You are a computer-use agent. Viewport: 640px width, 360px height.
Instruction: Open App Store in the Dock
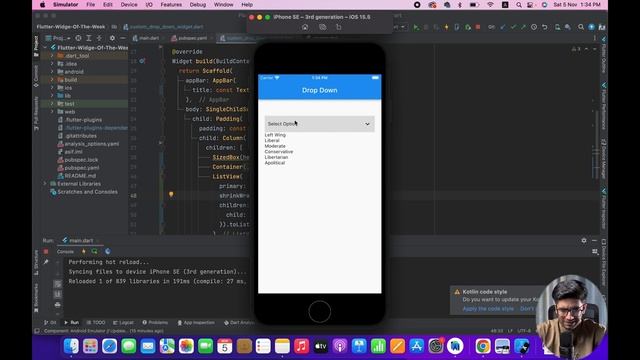416,346
